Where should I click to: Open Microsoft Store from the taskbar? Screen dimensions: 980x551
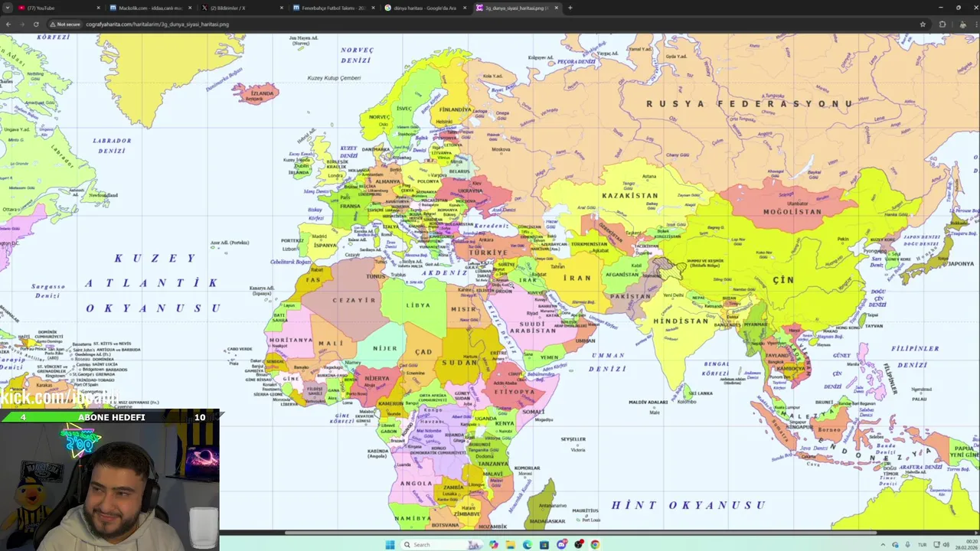544,545
